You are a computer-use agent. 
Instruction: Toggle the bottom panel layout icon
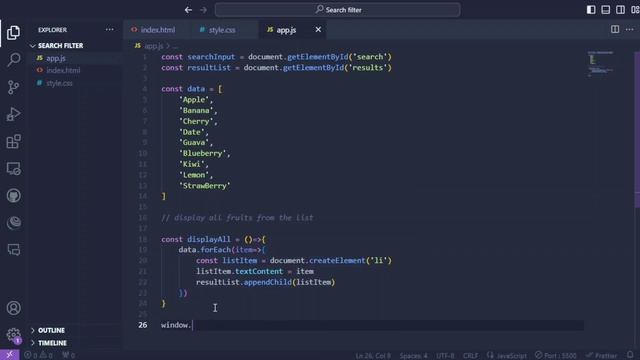coord(606,9)
